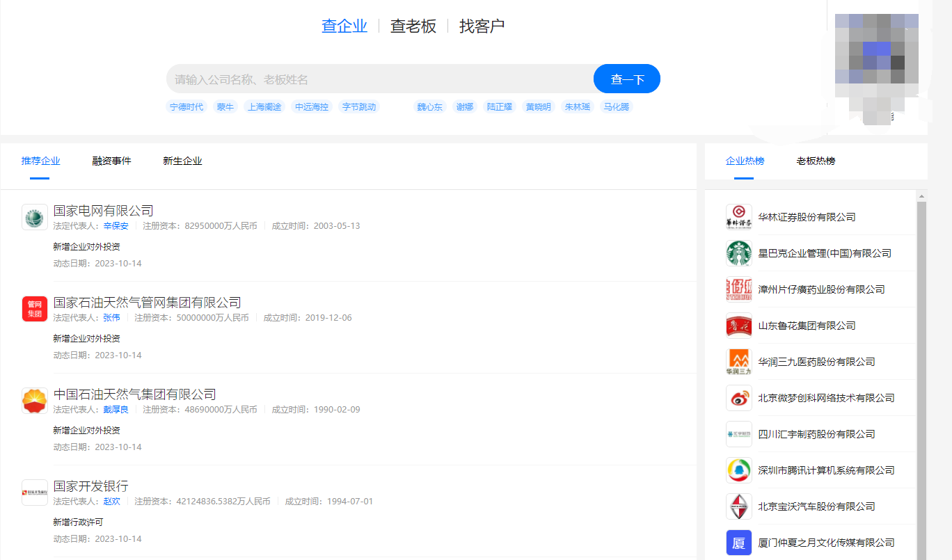Open 星巴克企业管理(中国)有限公司 entry

pyautogui.click(x=825, y=253)
